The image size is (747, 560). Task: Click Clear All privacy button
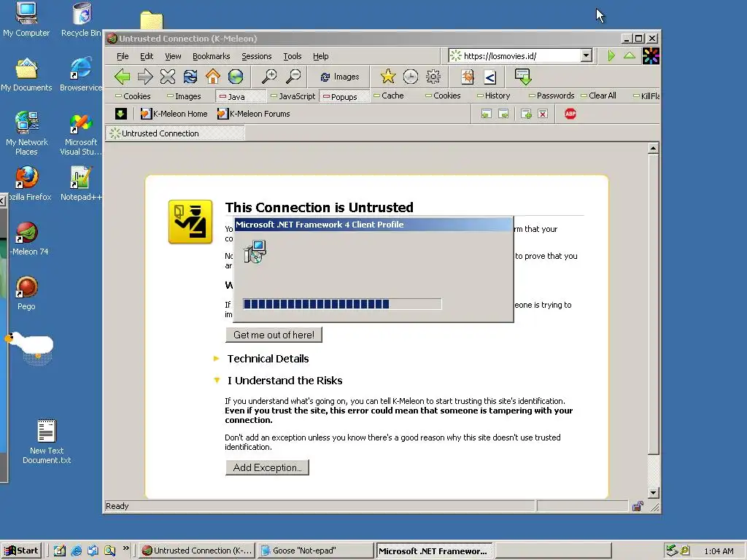[598, 96]
